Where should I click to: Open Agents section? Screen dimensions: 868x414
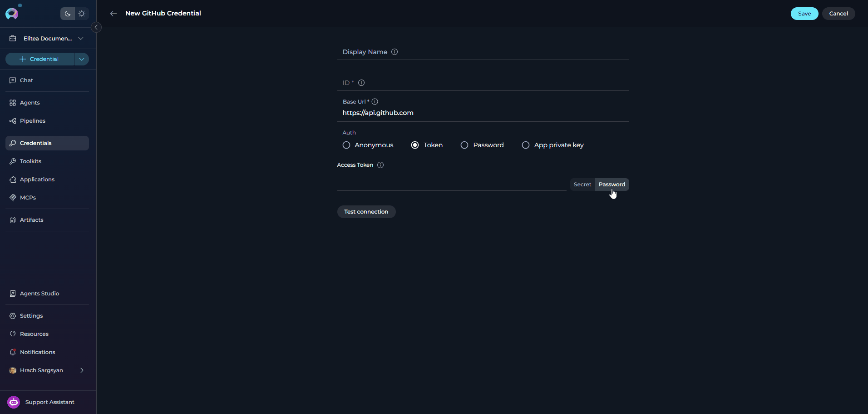(x=47, y=103)
